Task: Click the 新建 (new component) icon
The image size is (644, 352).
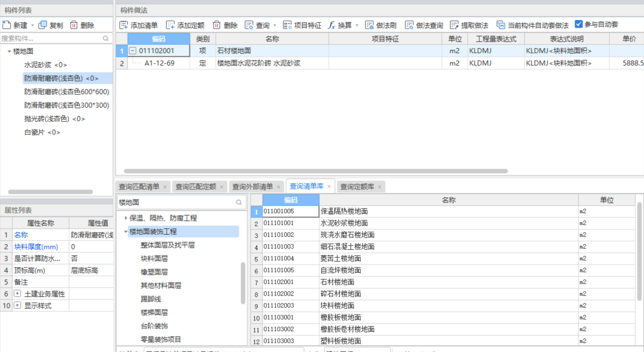Action: point(6,25)
